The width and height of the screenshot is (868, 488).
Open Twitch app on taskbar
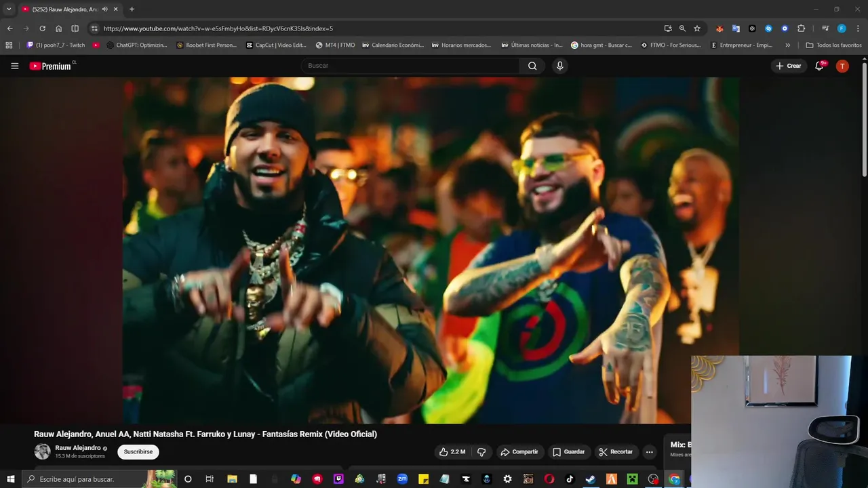[x=338, y=479]
